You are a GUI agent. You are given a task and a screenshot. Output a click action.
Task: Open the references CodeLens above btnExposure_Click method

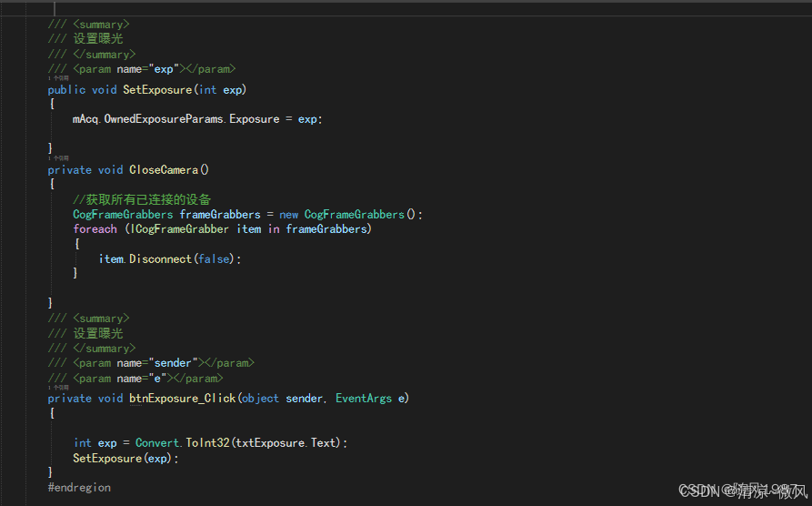[x=58, y=388]
